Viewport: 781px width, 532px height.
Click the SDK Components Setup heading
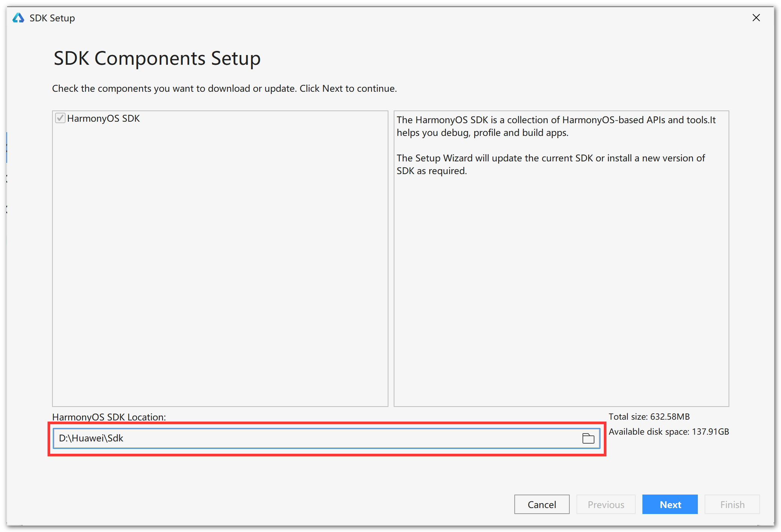pos(157,58)
